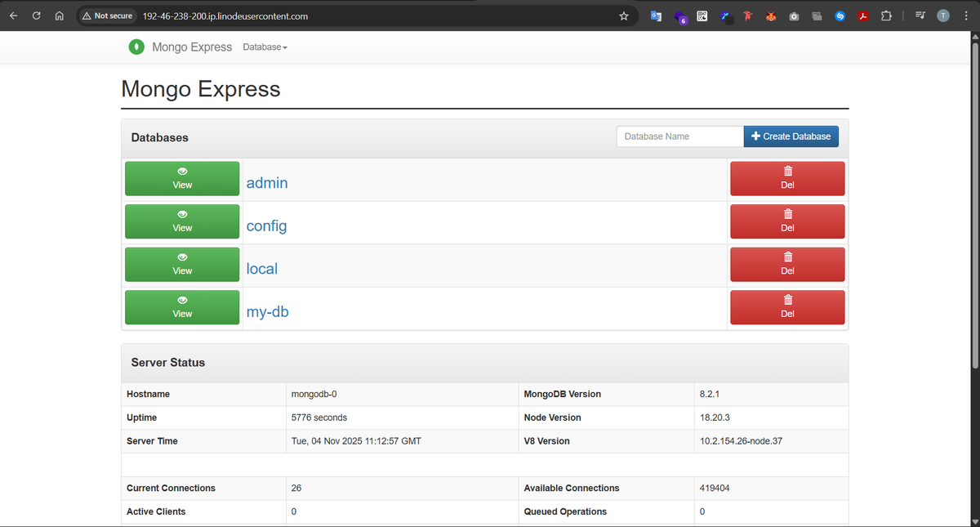
Task: Click the address bar URL
Action: 225,16
